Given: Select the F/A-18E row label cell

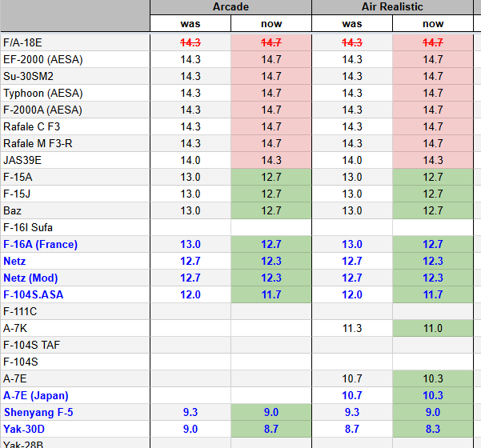Looking at the screenshot, I should point(74,42).
